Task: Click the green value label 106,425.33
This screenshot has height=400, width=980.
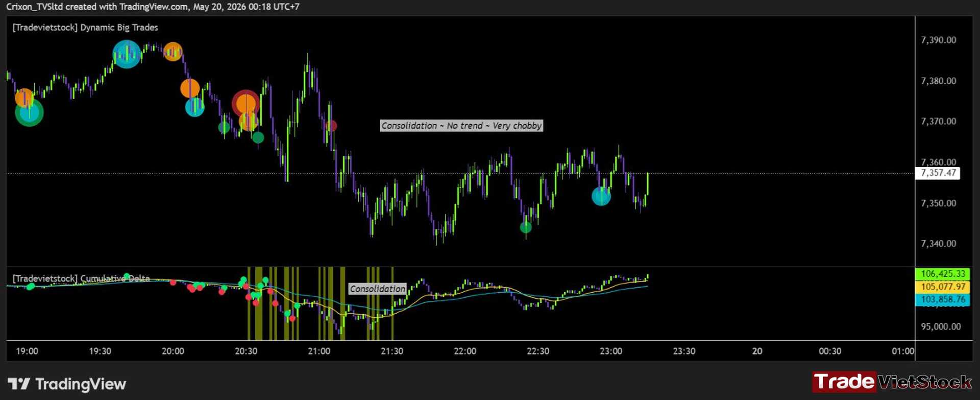Action: coord(942,274)
